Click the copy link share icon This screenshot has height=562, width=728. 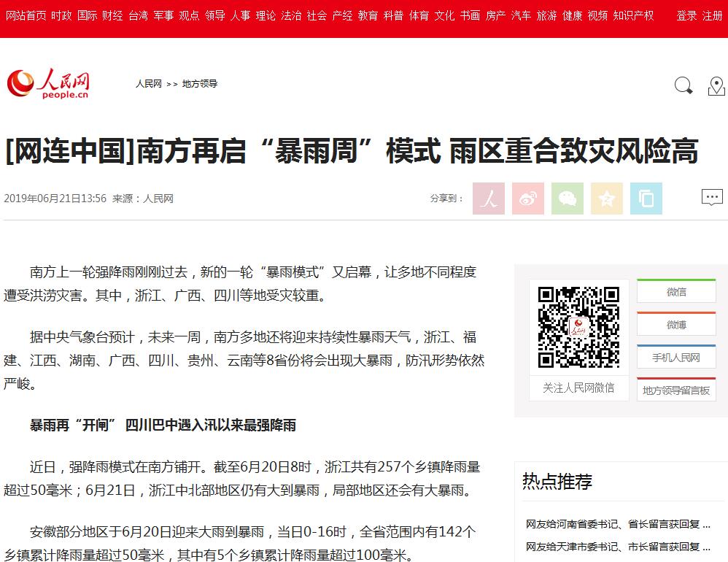pyautogui.click(x=646, y=199)
